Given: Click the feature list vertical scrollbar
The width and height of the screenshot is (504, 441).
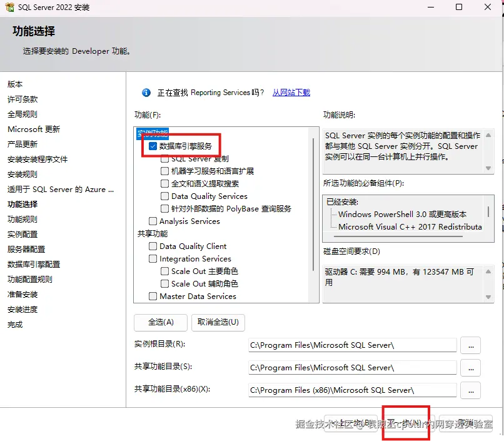Looking at the screenshot, I should click(313, 205).
